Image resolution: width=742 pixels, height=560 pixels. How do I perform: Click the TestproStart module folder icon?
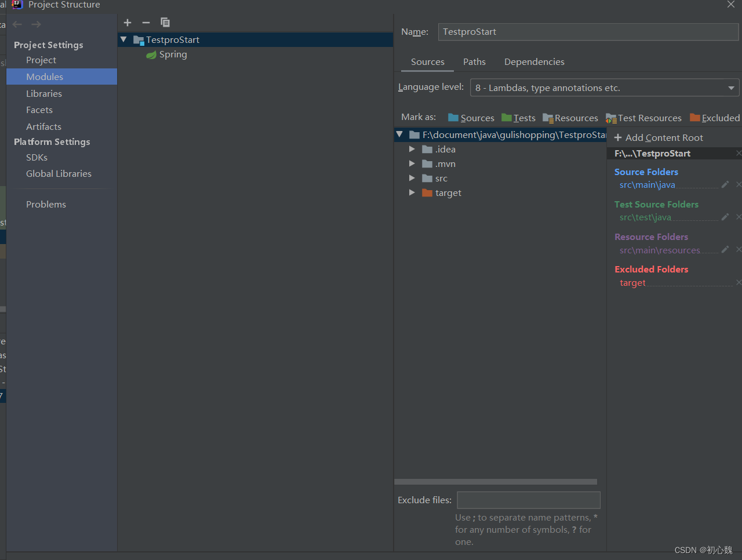[139, 40]
